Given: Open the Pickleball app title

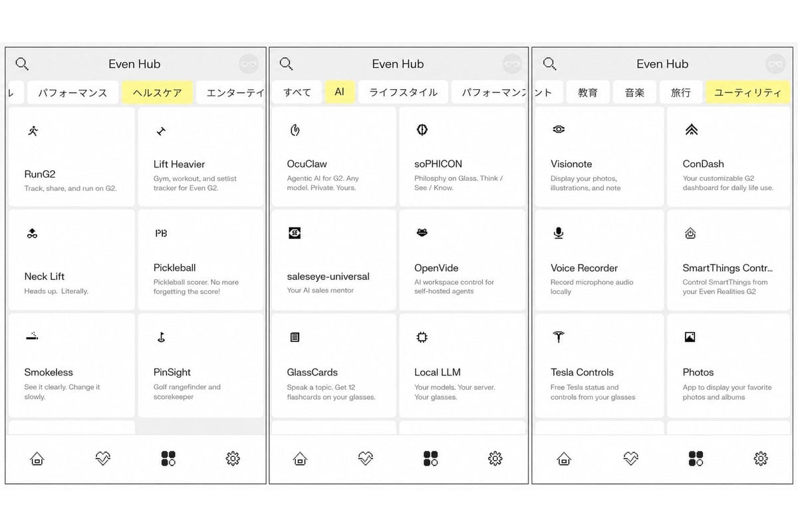Looking at the screenshot, I should 175,268.
